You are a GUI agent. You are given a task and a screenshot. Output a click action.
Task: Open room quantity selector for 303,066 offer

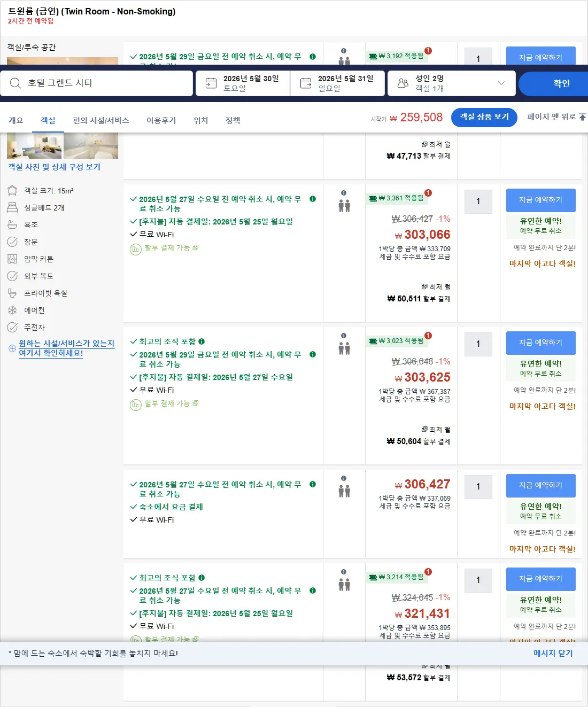[478, 201]
